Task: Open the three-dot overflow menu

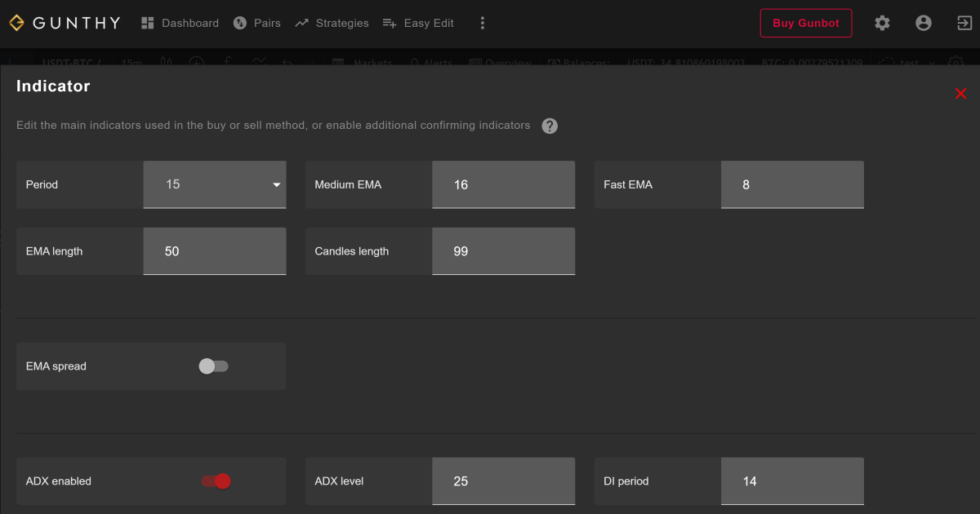Action: pyautogui.click(x=483, y=23)
